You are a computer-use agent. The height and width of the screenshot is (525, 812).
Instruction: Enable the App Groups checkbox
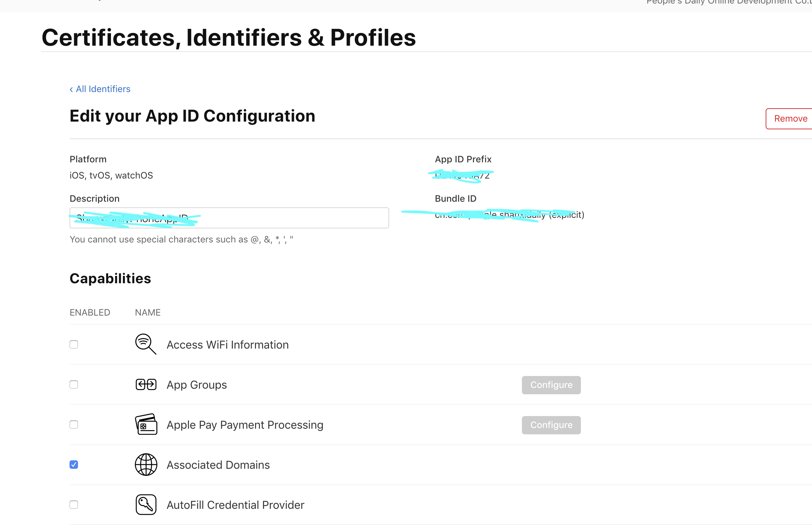point(74,384)
